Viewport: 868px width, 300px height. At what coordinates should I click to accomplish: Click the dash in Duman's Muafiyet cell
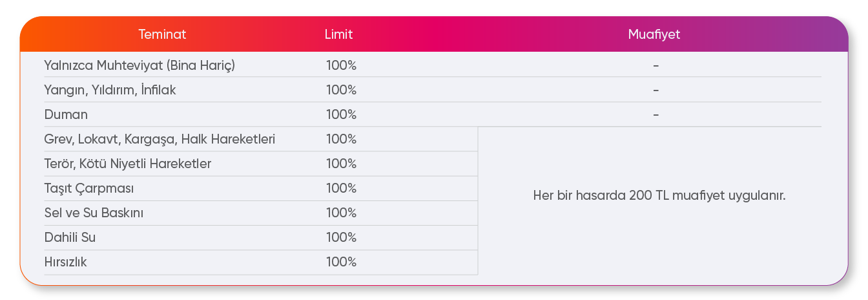coord(656,114)
